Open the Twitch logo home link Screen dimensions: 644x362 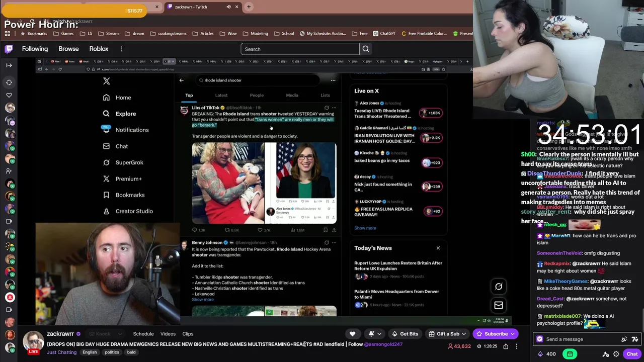[9, 49]
